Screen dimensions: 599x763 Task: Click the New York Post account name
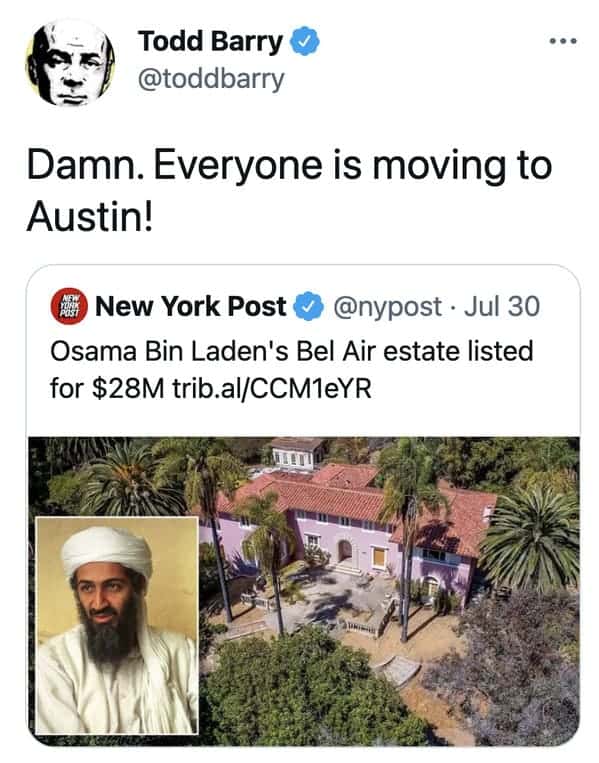tap(191, 307)
